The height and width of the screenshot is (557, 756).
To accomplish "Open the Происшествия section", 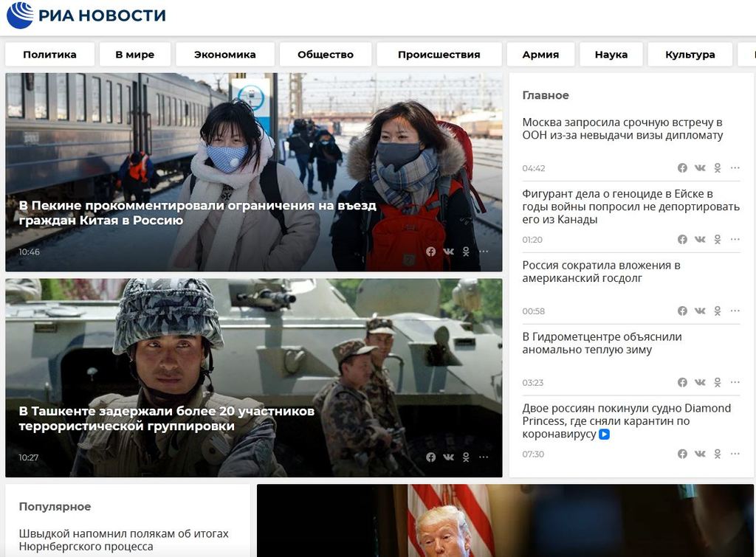I will pyautogui.click(x=439, y=55).
